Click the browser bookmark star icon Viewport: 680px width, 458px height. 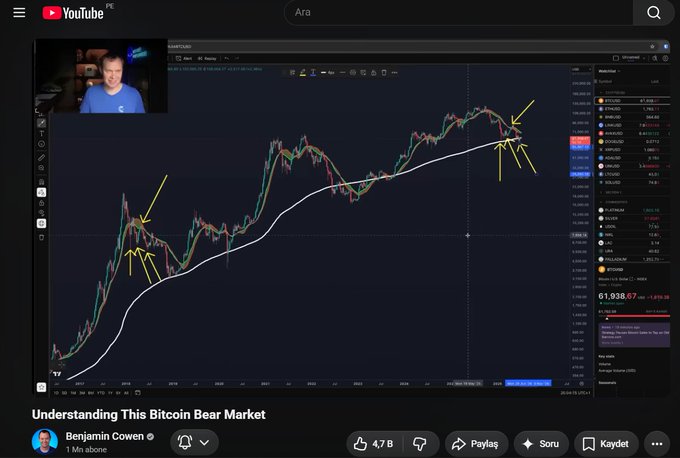(x=652, y=46)
